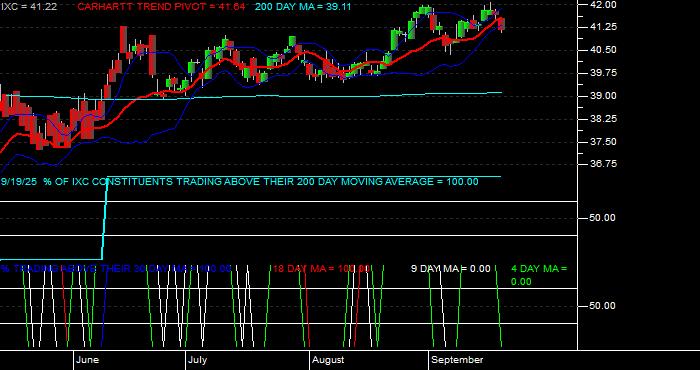Click the 50.00 label in the bottom oscillator panel

pyautogui.click(x=603, y=306)
